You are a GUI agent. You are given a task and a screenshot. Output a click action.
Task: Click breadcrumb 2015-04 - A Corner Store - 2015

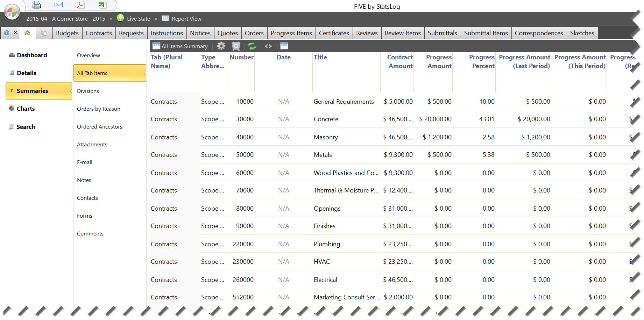click(66, 19)
